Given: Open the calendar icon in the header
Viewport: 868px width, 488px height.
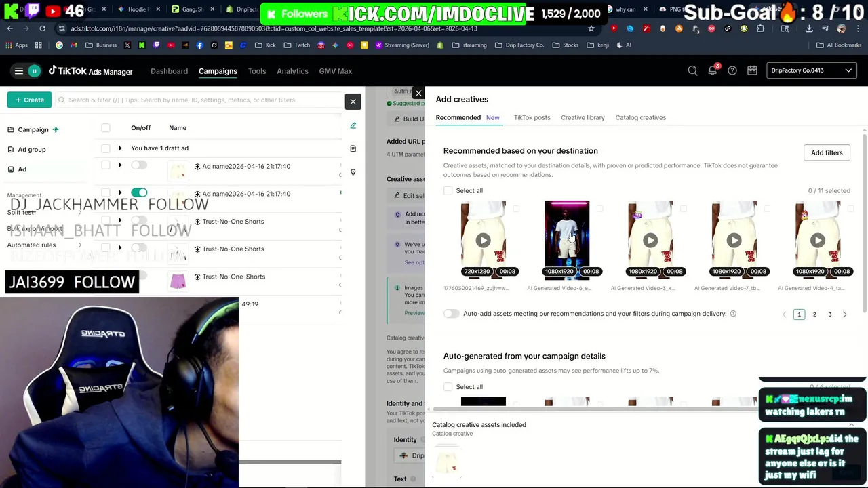Looking at the screenshot, I should pyautogui.click(x=752, y=70).
